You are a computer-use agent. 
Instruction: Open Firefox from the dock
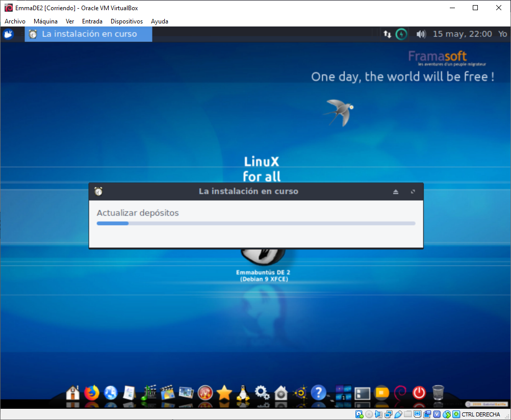pyautogui.click(x=92, y=392)
